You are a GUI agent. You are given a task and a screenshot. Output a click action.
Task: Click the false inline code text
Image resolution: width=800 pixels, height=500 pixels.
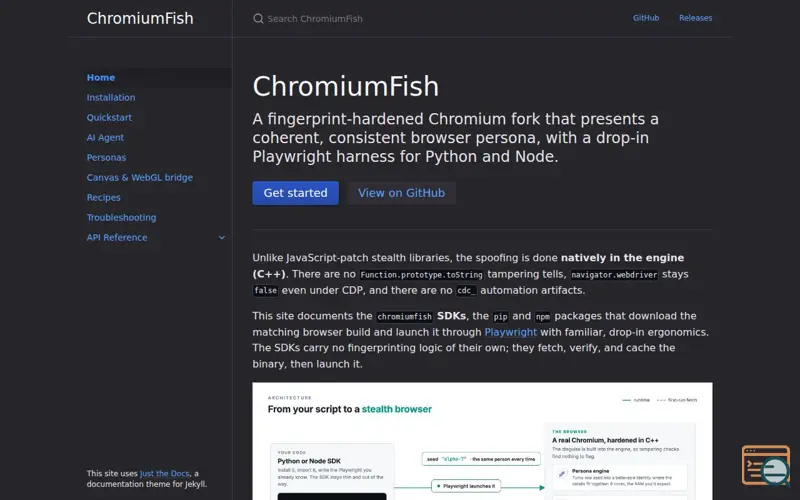pyautogui.click(x=265, y=290)
